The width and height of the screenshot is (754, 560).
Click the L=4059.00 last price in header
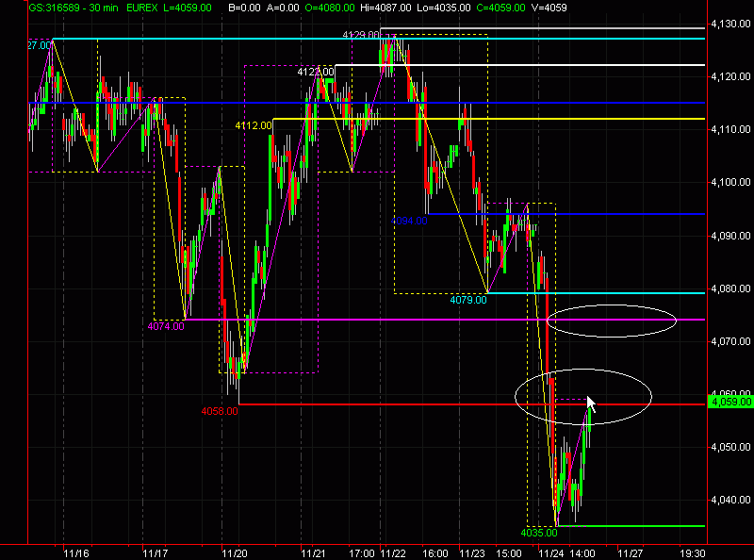[x=188, y=8]
